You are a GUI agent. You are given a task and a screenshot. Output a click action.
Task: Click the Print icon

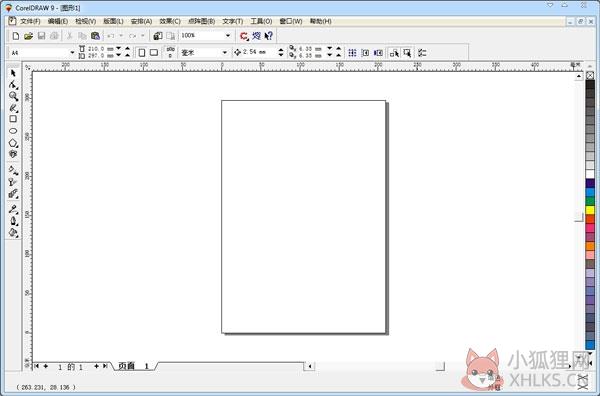coord(54,36)
